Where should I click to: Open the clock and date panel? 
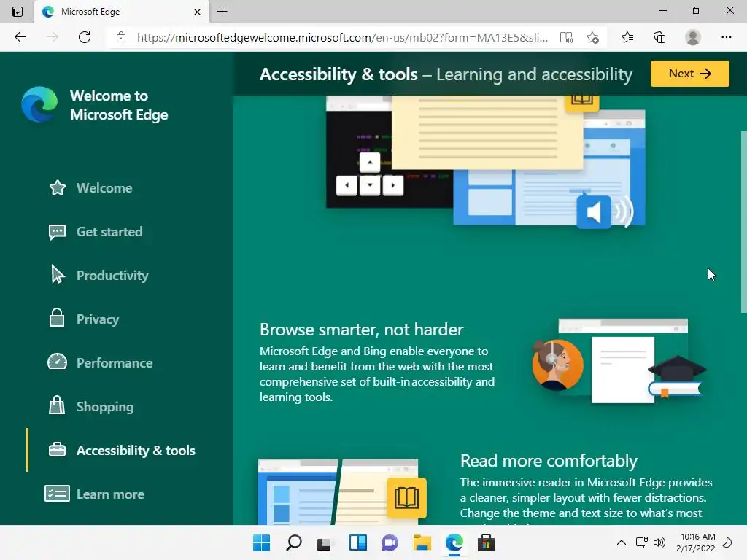coord(696,542)
